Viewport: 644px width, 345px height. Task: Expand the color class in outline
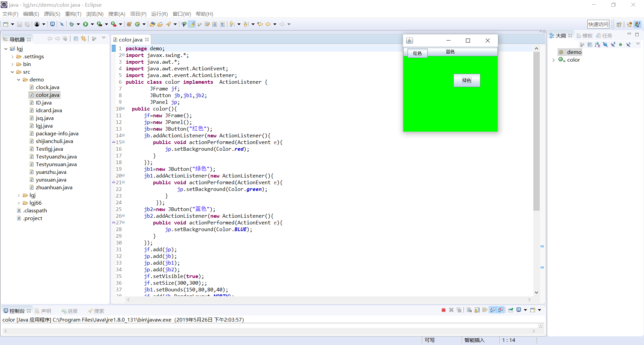tap(553, 60)
